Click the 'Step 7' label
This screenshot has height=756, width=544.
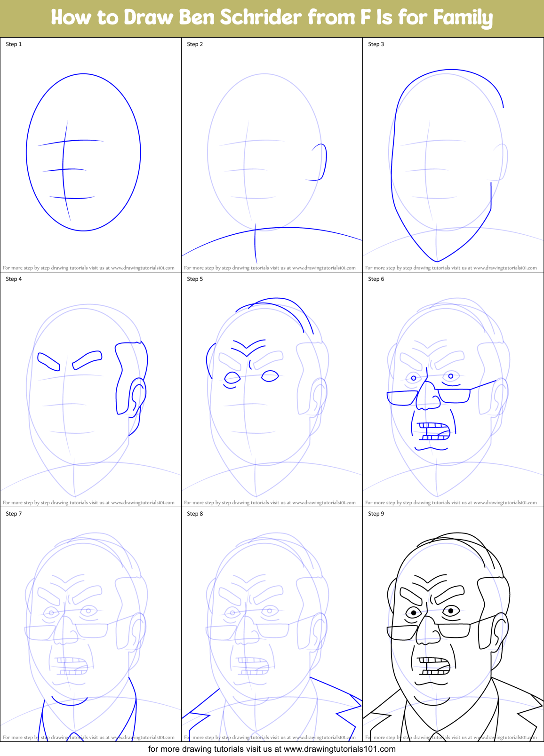click(x=14, y=514)
